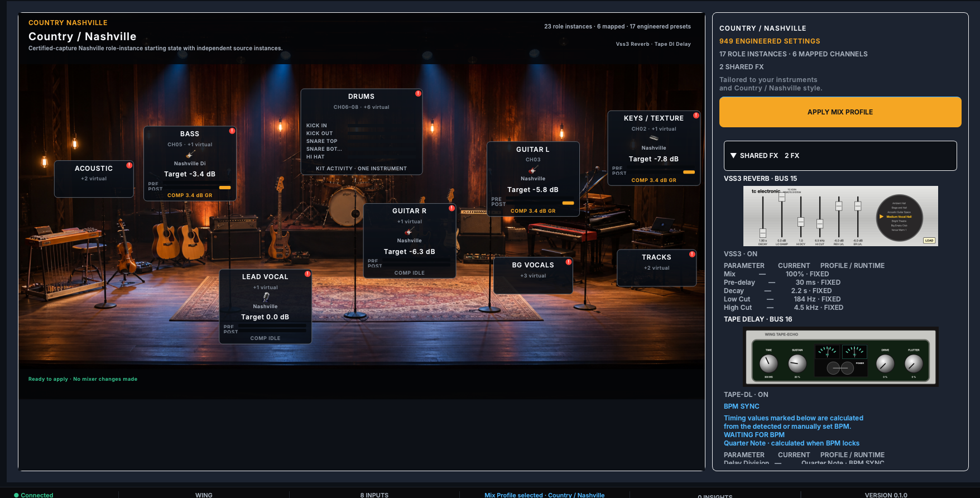Click 'VERSION 0.1.0' in the status bar
The width and height of the screenshot is (980, 498).
pyautogui.click(x=886, y=495)
